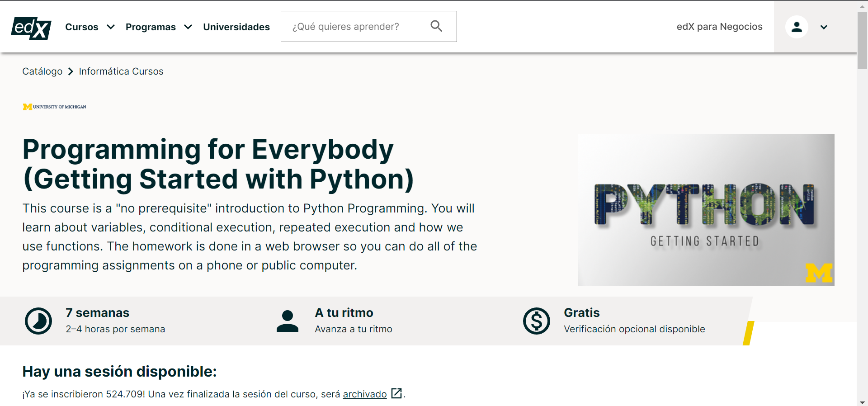
Task: Click the University of Michigan logo
Action: click(54, 107)
